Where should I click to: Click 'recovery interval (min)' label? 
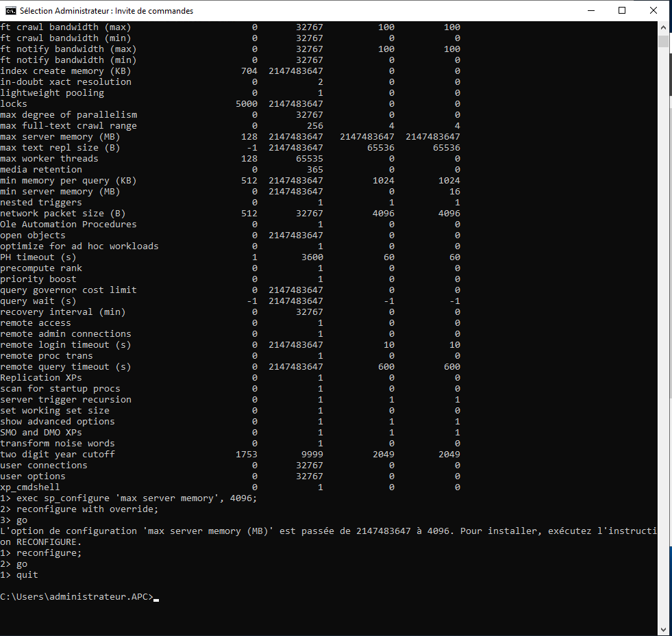(x=63, y=311)
